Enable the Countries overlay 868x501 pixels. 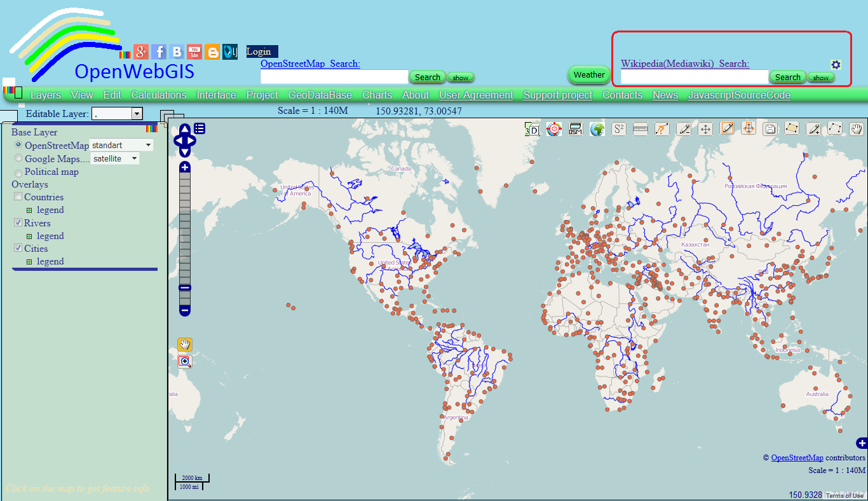17,196
